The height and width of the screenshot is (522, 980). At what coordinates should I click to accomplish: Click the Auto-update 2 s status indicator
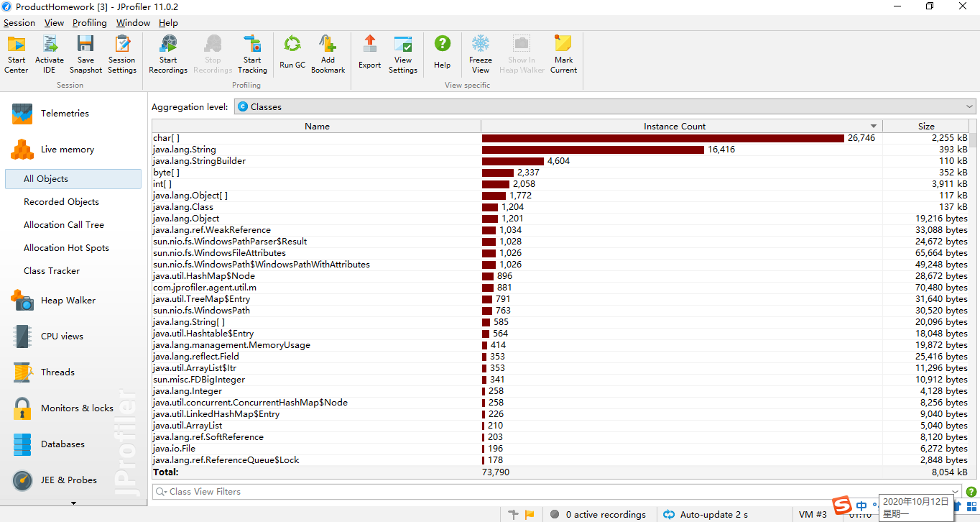pos(706,515)
